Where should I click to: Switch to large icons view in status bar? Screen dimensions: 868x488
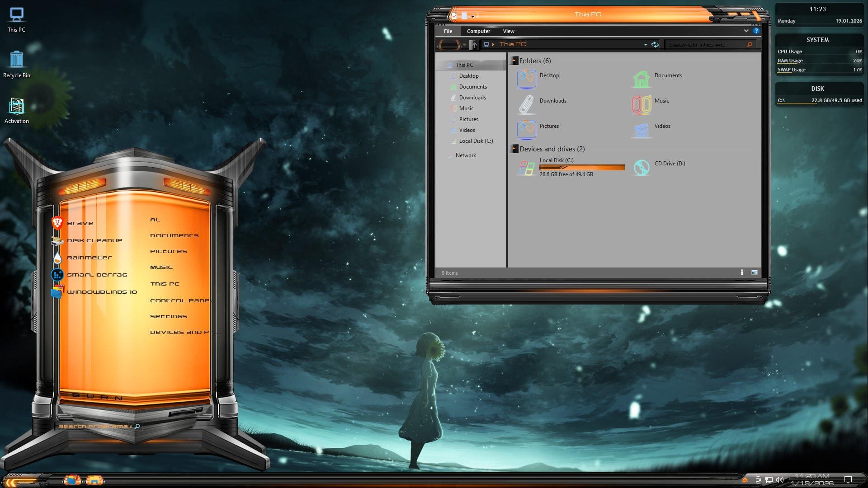[755, 272]
